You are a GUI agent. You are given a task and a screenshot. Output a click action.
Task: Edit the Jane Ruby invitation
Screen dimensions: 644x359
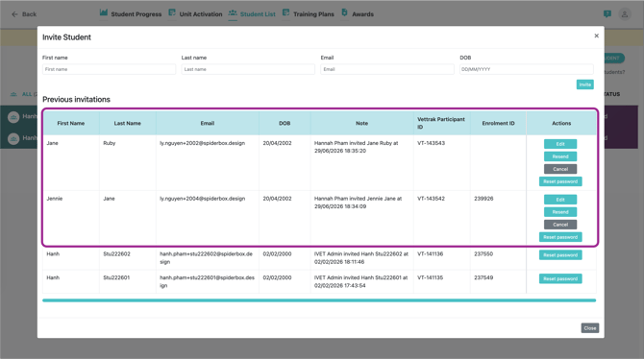(x=560, y=144)
